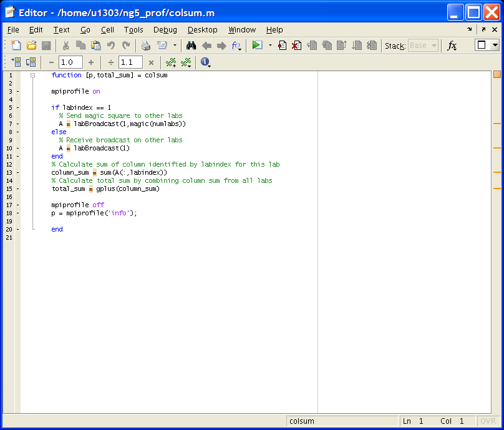This screenshot has width=504, height=430.
Task: Click the orange message indicator square
Action: click(497, 75)
